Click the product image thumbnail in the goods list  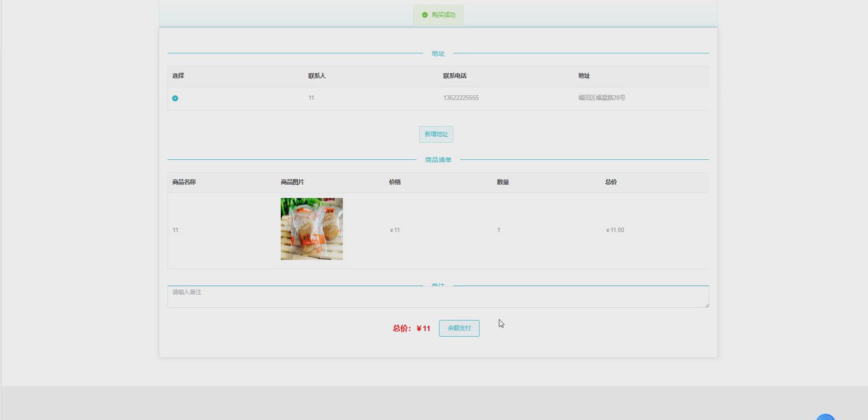click(x=311, y=228)
